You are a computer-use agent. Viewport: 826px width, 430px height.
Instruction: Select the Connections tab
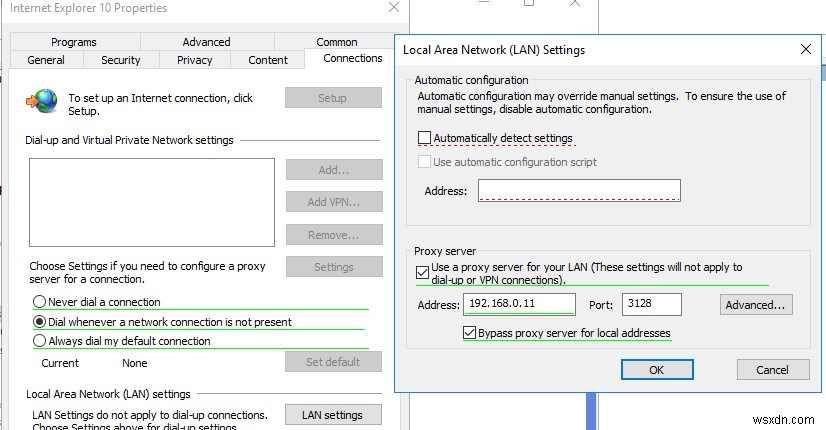(x=352, y=58)
